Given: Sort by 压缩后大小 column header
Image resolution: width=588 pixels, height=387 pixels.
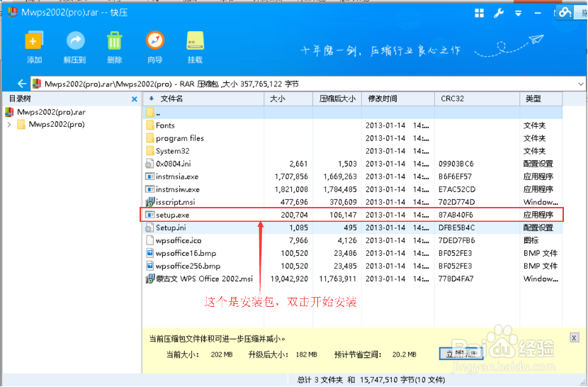Looking at the screenshot, I should click(337, 99).
